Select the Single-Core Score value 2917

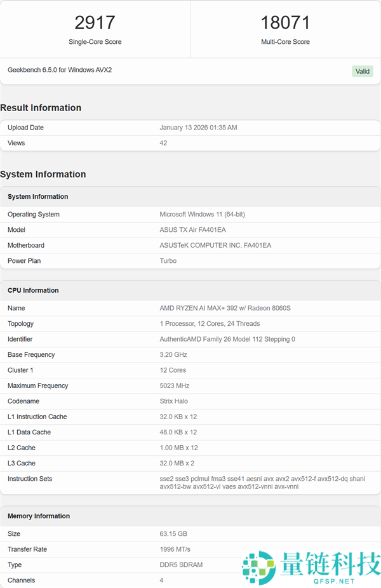95,23
